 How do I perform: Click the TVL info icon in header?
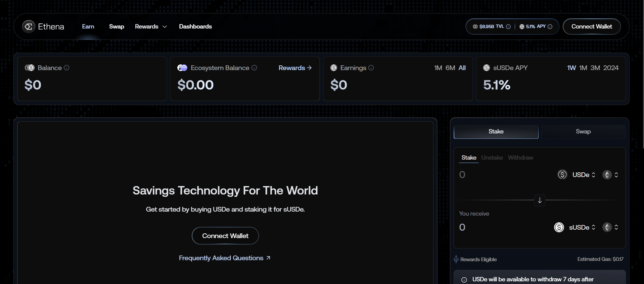tap(508, 27)
